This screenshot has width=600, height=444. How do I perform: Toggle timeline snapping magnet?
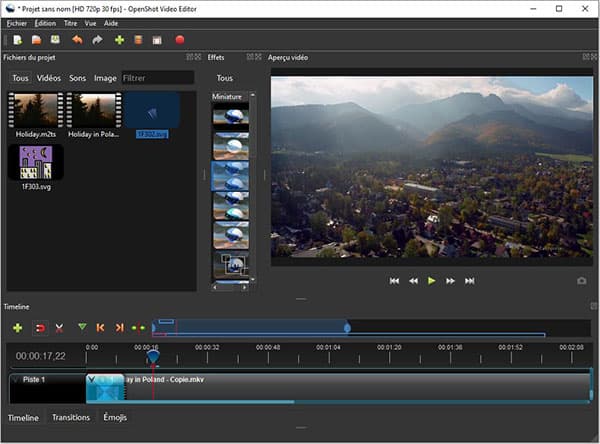41,327
